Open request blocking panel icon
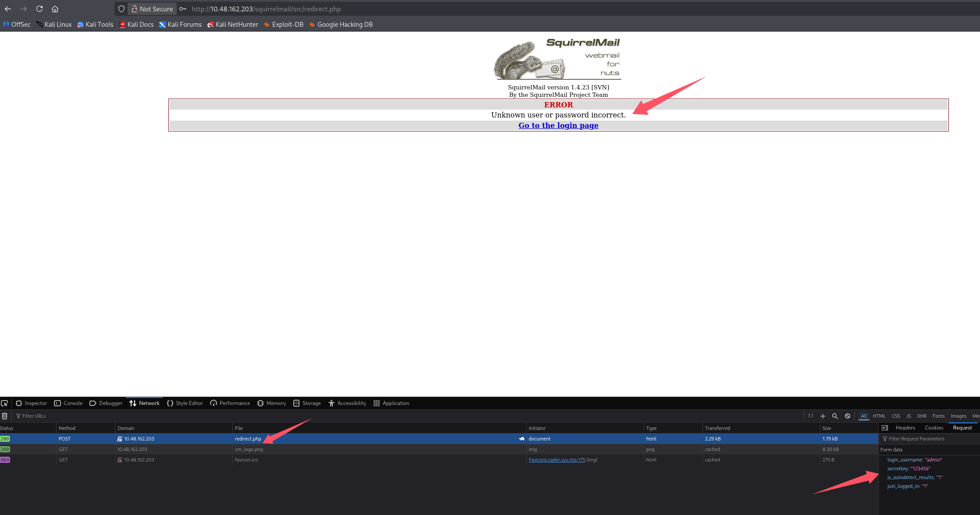 click(x=848, y=416)
